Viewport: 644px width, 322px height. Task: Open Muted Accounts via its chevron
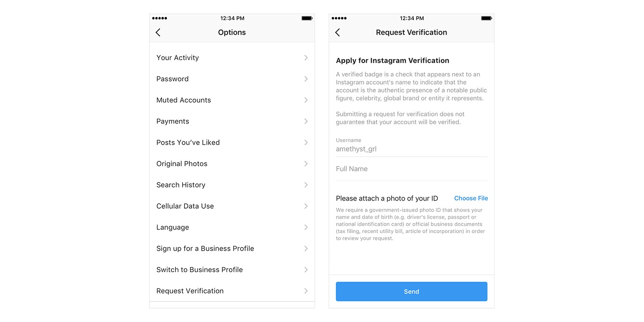tap(306, 100)
